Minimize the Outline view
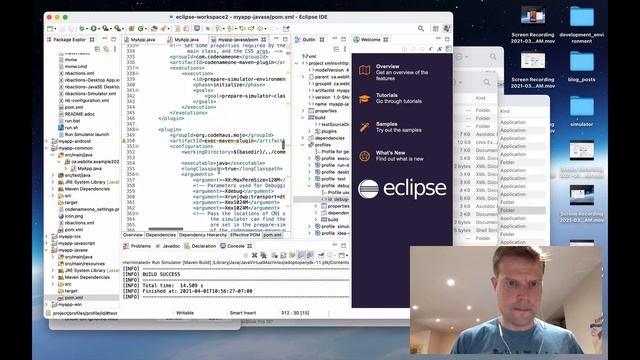The height and width of the screenshot is (360, 640). [335, 39]
